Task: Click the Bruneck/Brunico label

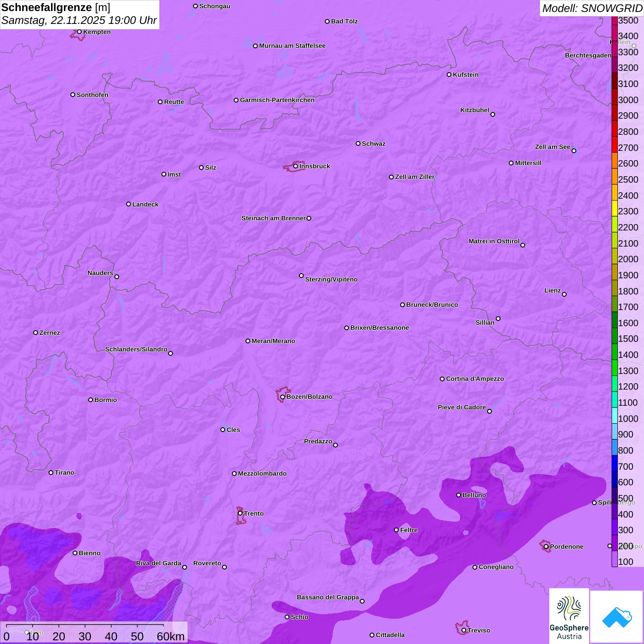Action: (x=432, y=305)
